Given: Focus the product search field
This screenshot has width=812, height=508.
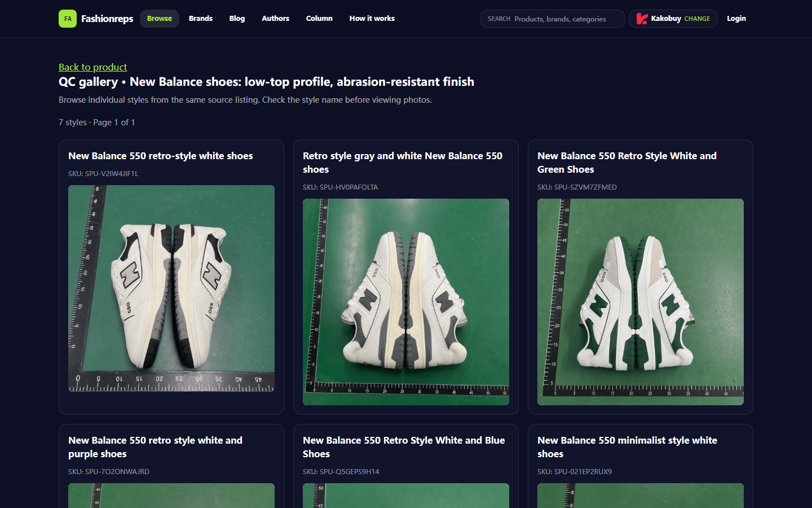Looking at the screenshot, I should (x=553, y=19).
